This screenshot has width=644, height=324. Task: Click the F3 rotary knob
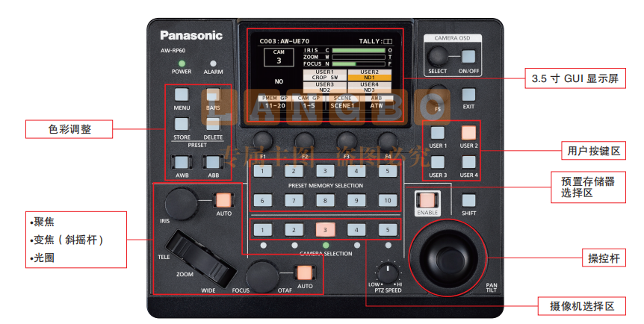click(347, 141)
